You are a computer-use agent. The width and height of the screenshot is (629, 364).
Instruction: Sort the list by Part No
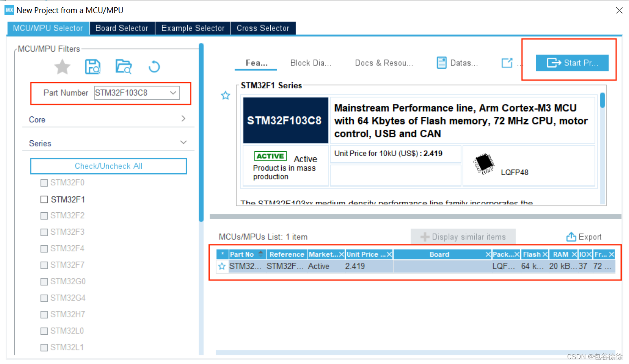(x=247, y=254)
